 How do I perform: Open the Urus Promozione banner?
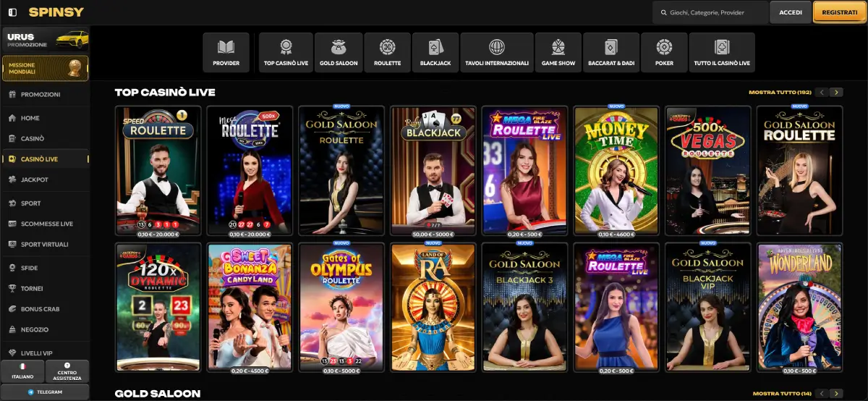(46, 40)
